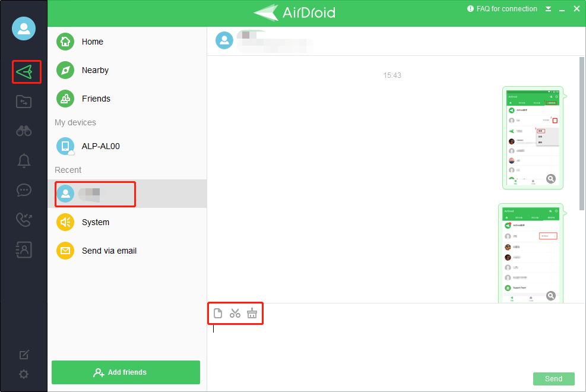
Task: Open the Contacts sidebar icon
Action: coord(24,249)
